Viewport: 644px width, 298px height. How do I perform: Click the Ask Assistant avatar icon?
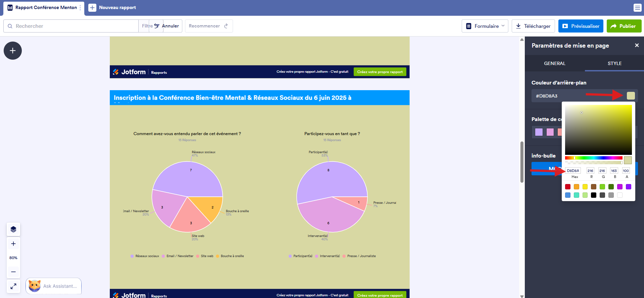[35, 286]
